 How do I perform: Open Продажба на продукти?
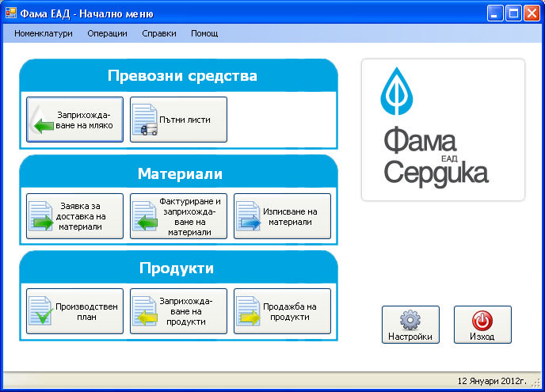282,311
